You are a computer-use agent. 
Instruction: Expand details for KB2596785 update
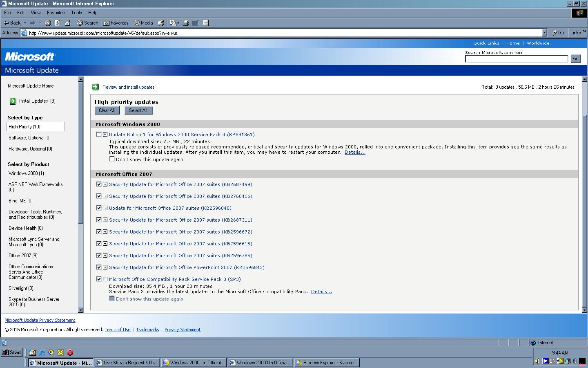coord(105,256)
